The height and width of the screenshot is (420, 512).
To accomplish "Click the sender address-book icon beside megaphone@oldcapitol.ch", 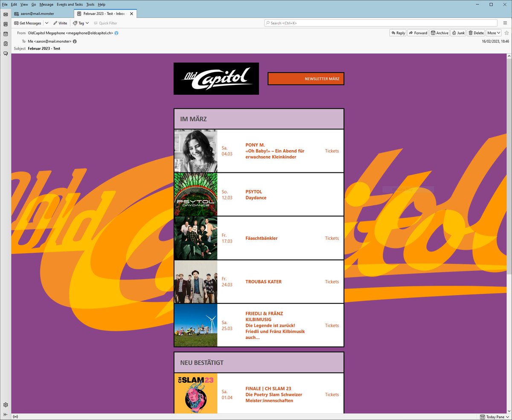I will (116, 33).
